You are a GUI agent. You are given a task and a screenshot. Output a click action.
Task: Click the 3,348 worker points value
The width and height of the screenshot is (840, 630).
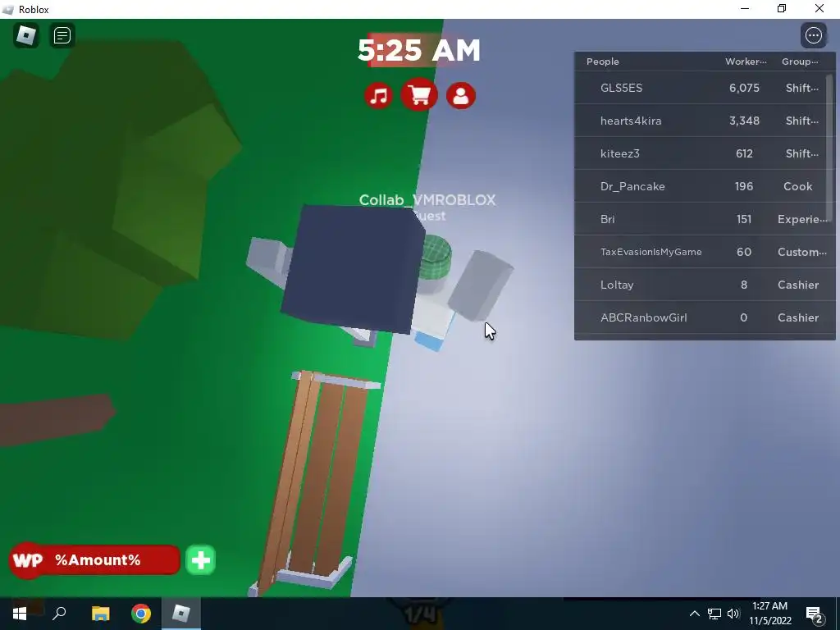tap(744, 121)
